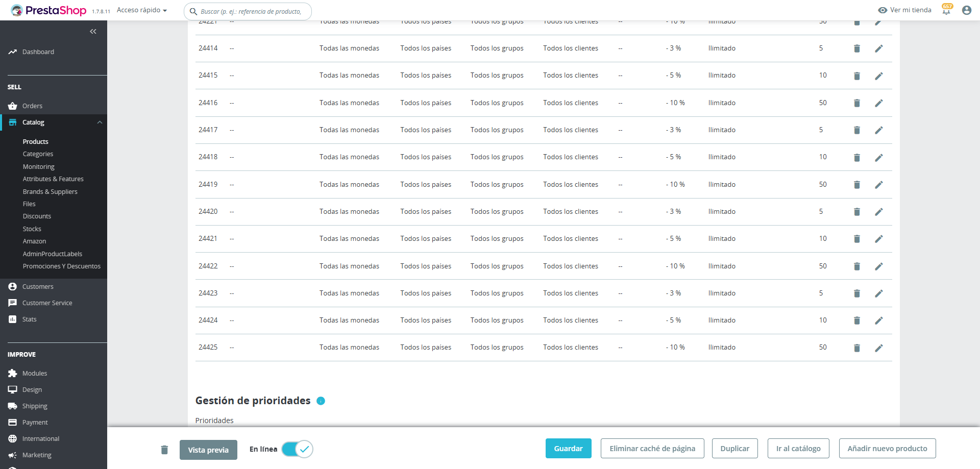Open Customer Service section

point(47,303)
